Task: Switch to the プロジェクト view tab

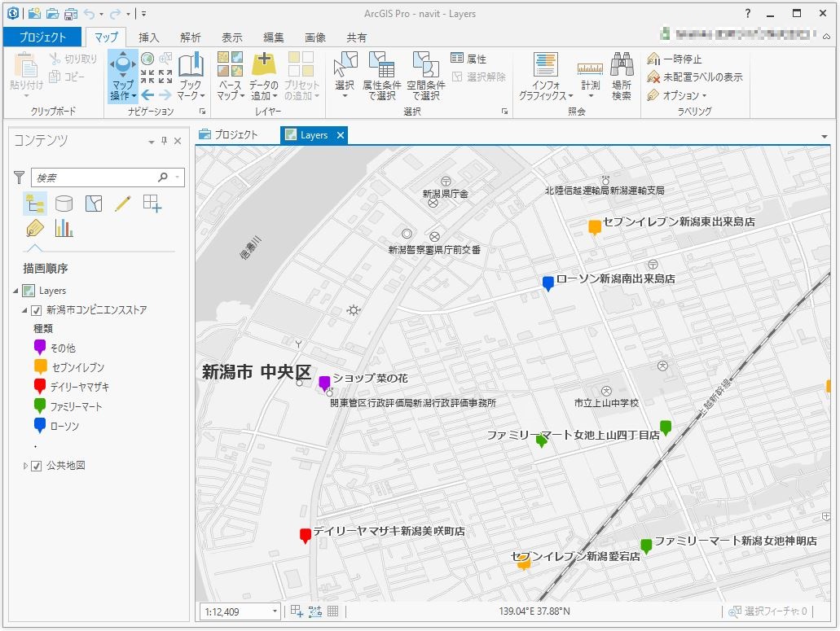Action: [x=229, y=135]
